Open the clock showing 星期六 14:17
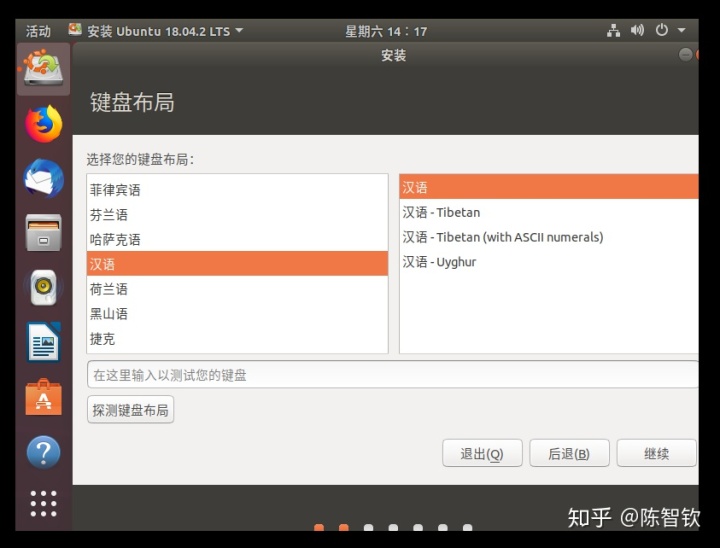 click(386, 31)
